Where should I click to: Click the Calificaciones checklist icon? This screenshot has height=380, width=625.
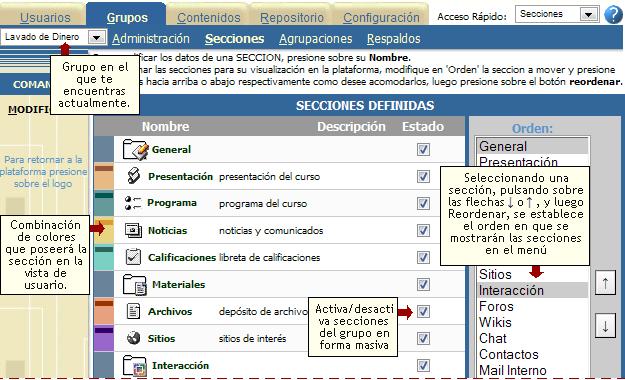pyautogui.click(x=133, y=257)
